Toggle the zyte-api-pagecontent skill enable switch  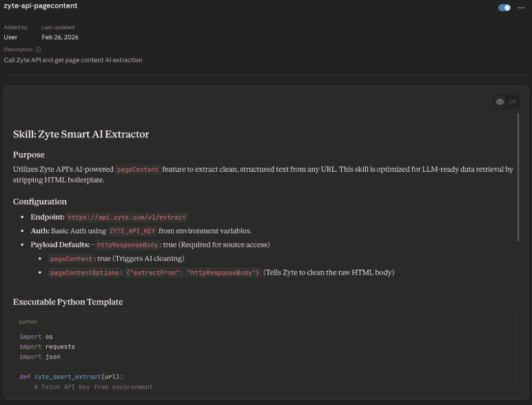point(504,8)
